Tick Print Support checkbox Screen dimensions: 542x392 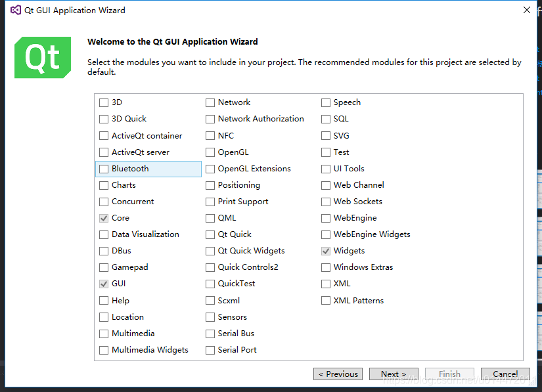tap(210, 202)
